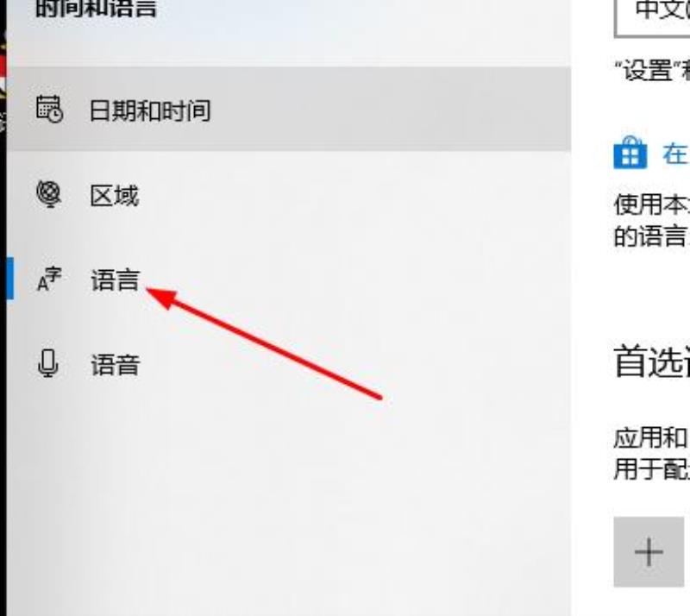This screenshot has height=616, width=690.
Task: Click the calendar clock icon for 日期和时间
Action: pos(49,109)
